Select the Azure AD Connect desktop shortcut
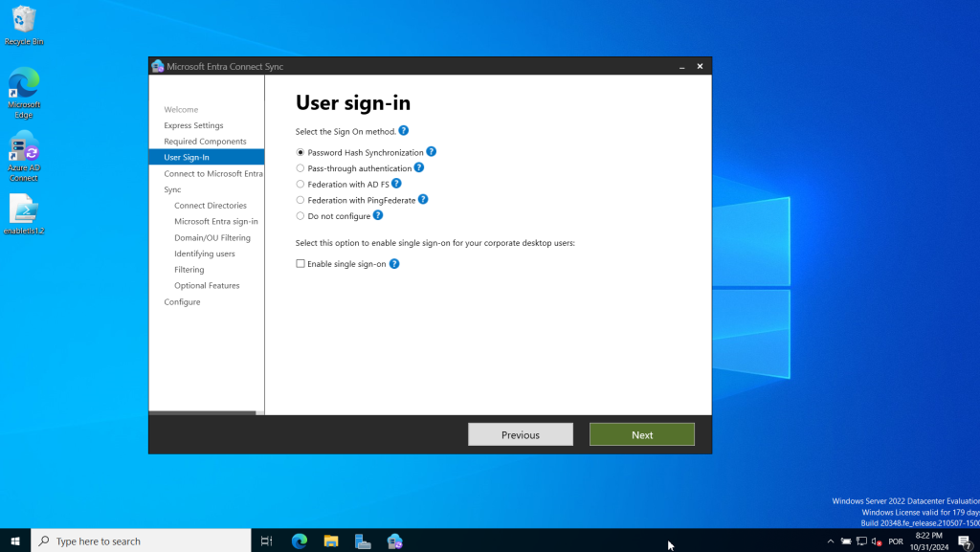 pos(24,156)
